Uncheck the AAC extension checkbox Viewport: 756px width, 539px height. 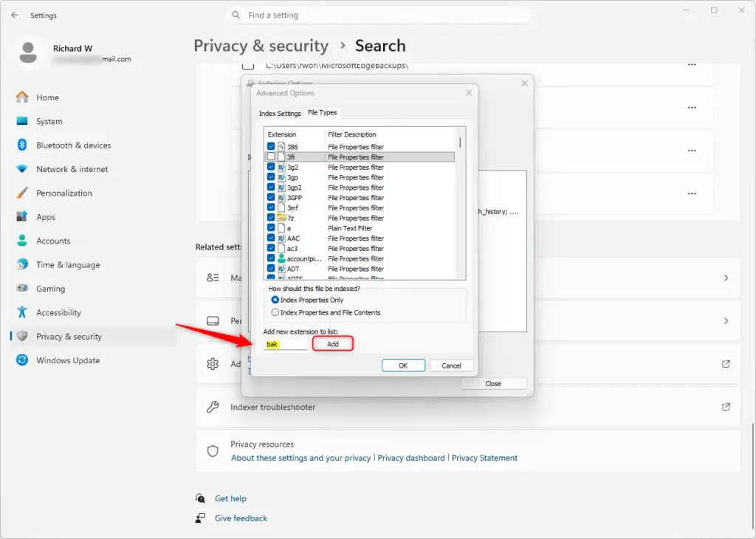coord(271,238)
